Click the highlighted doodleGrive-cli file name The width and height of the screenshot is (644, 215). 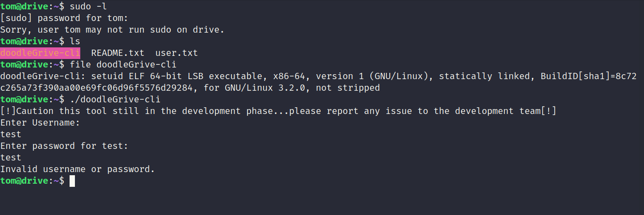[40, 53]
